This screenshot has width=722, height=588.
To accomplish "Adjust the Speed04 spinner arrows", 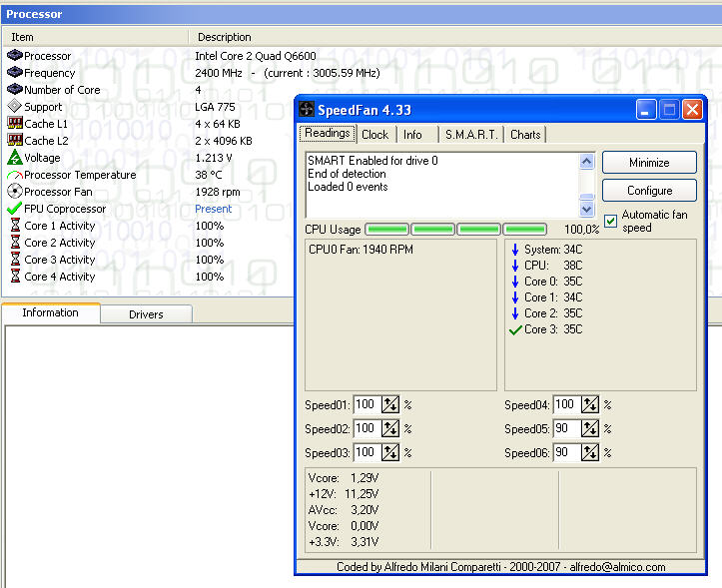I will pyautogui.click(x=590, y=404).
